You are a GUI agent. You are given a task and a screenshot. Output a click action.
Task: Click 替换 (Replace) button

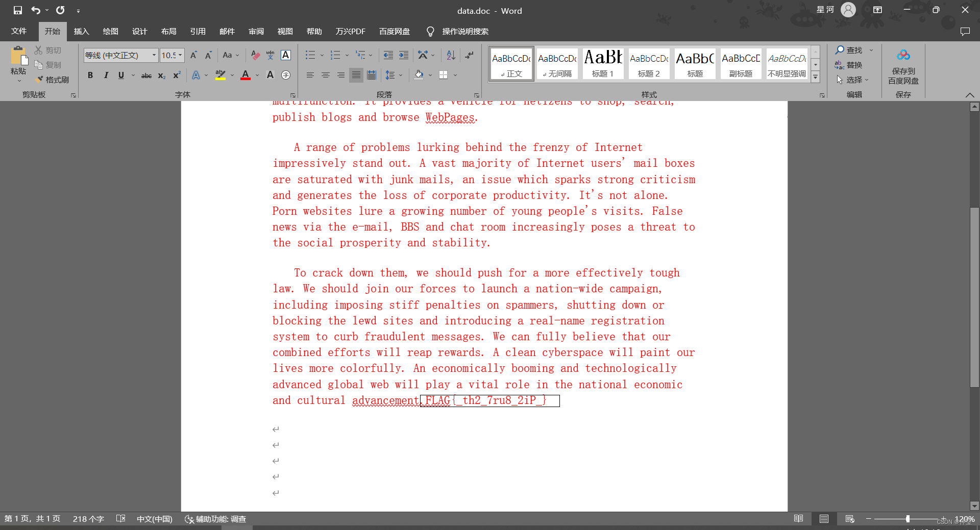(x=849, y=65)
